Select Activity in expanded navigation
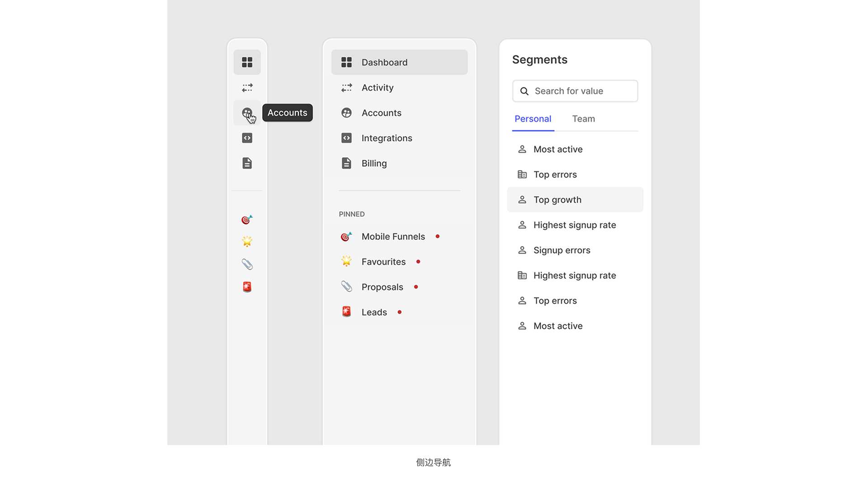Viewport: 868px width, 488px height. tap(377, 88)
